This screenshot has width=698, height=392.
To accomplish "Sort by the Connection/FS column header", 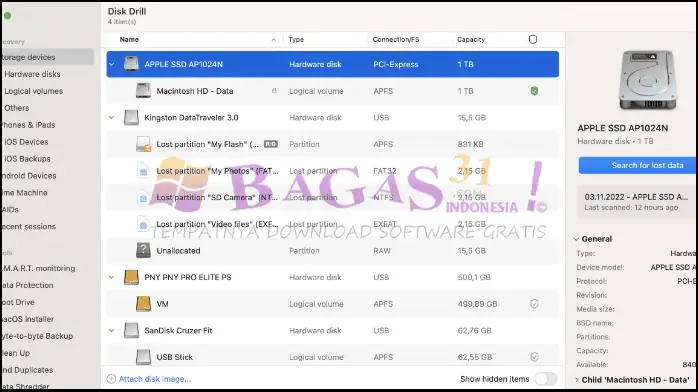I will [x=396, y=40].
